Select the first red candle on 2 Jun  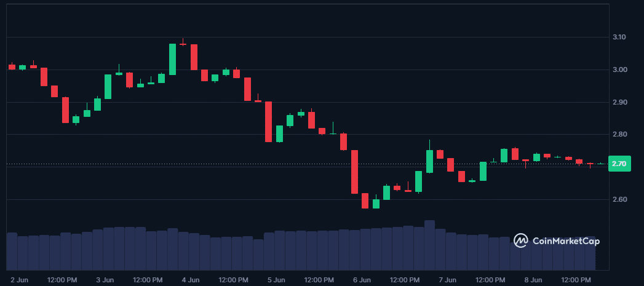coord(12,66)
